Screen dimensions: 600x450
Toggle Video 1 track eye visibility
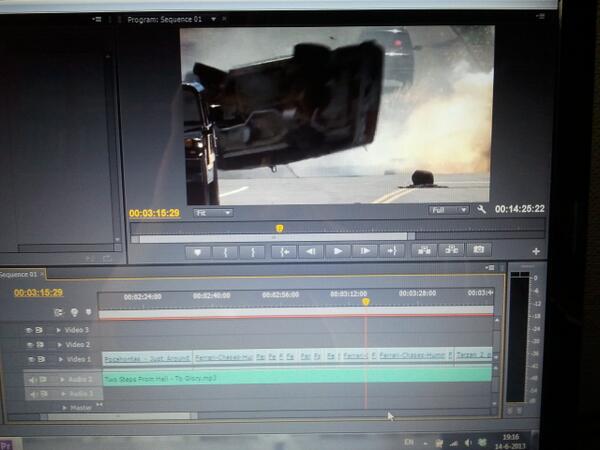click(31, 359)
